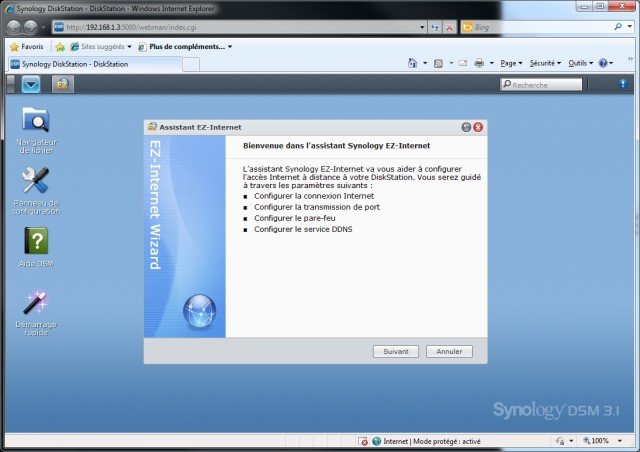Open the Page menu

point(511,63)
